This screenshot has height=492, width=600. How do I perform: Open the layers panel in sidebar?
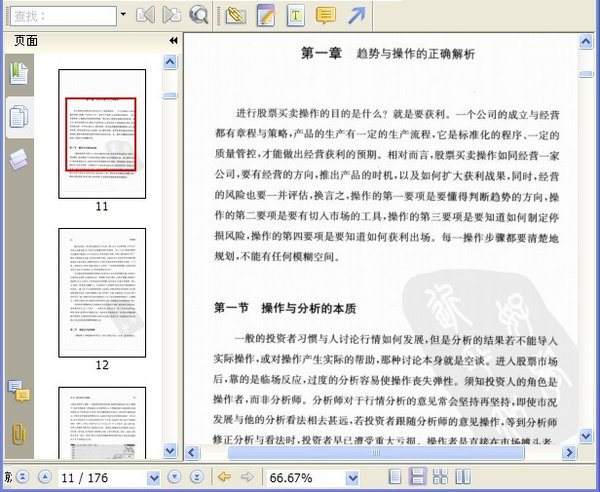18,159
